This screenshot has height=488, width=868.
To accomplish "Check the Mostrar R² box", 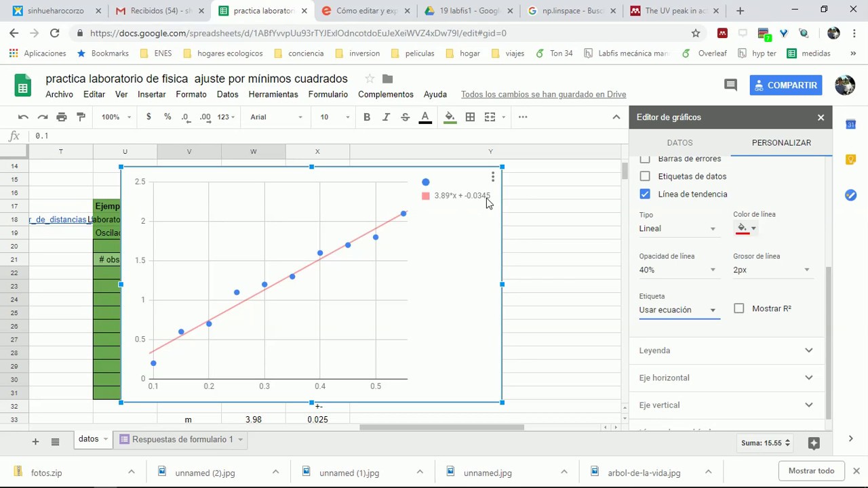I will tap(739, 308).
